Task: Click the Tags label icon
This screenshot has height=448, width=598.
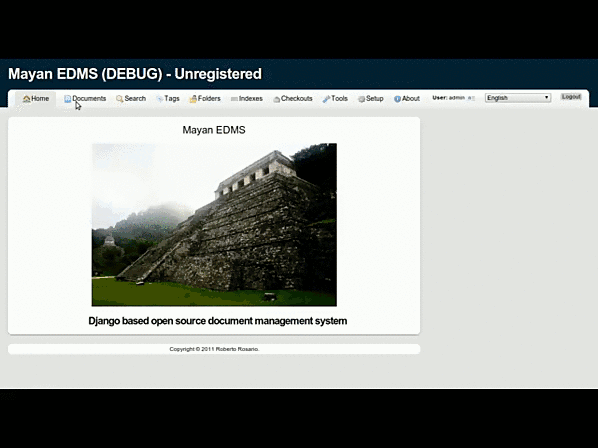Action: 160,99
